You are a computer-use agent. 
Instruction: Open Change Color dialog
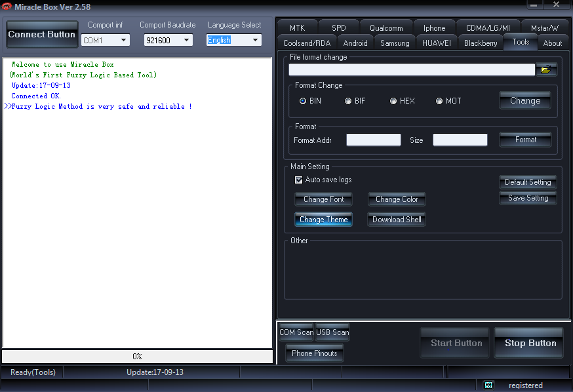[x=397, y=199]
